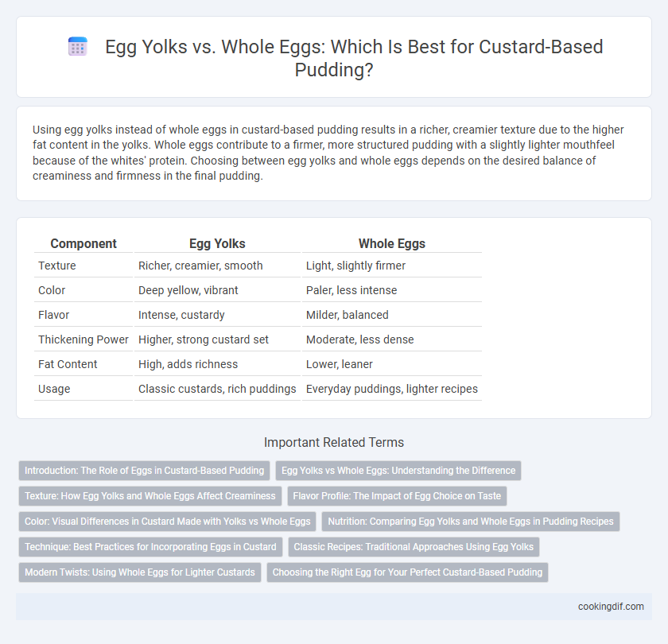Open 'Color: Visual Differences in Custard' tag
The width and height of the screenshot is (668, 644).
[x=168, y=522]
